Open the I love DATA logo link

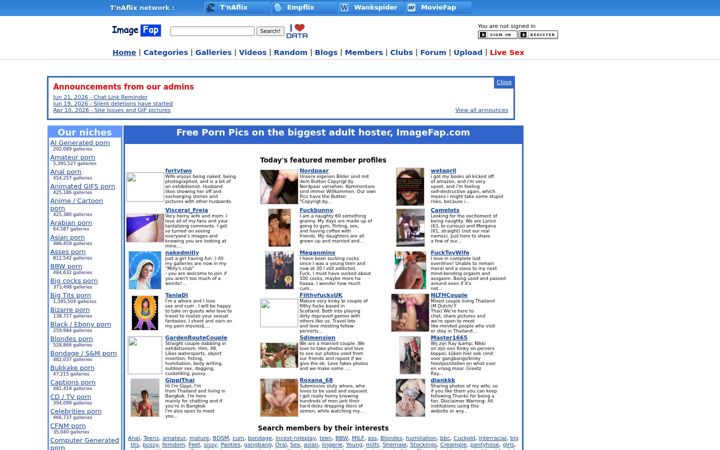click(x=297, y=31)
